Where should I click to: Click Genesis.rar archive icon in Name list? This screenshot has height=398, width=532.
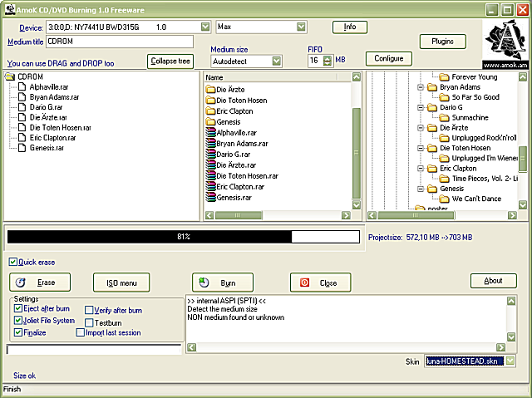210,197
